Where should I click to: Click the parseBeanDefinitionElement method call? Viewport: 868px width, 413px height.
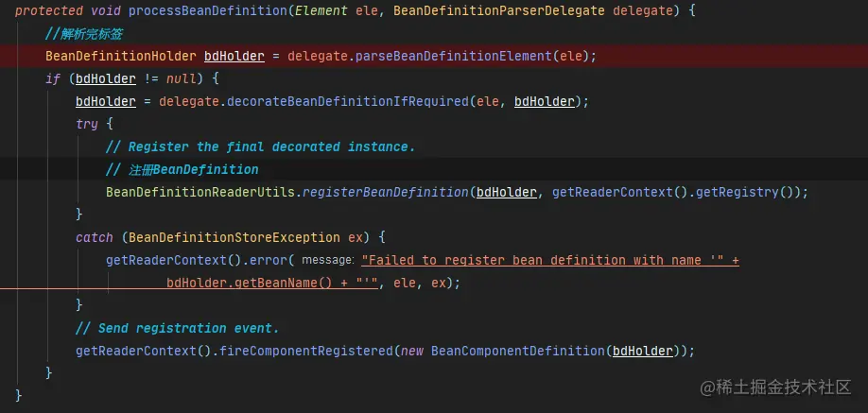(453, 56)
